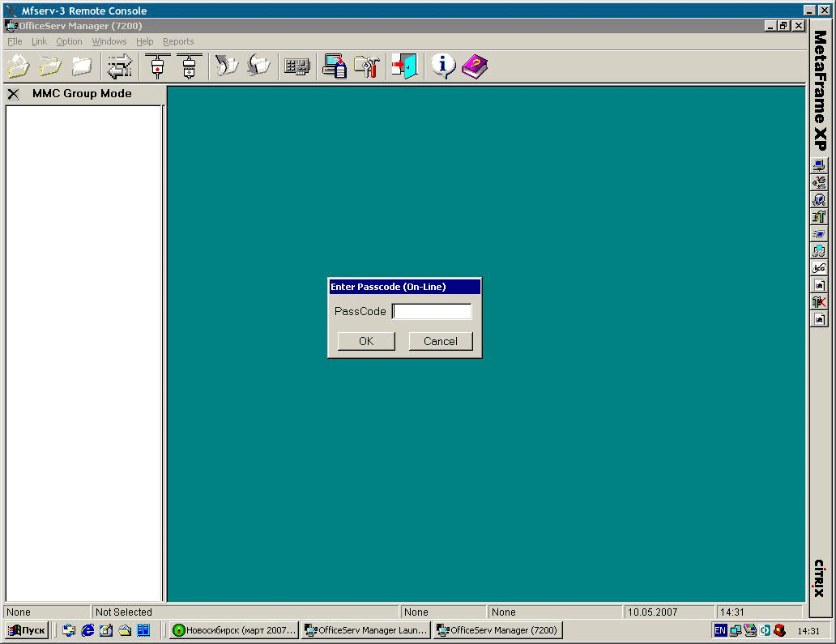836x644 pixels.
Task: Open the File menu
Action: click(x=15, y=41)
